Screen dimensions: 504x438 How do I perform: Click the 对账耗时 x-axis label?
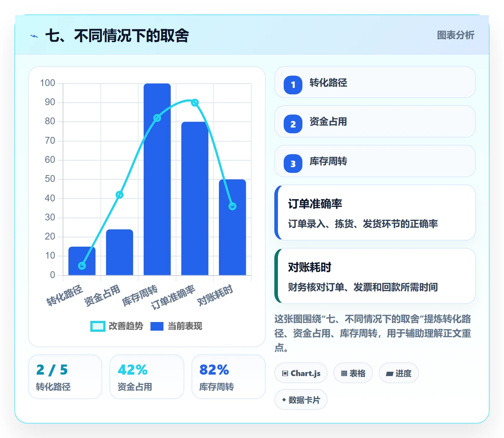(215, 295)
